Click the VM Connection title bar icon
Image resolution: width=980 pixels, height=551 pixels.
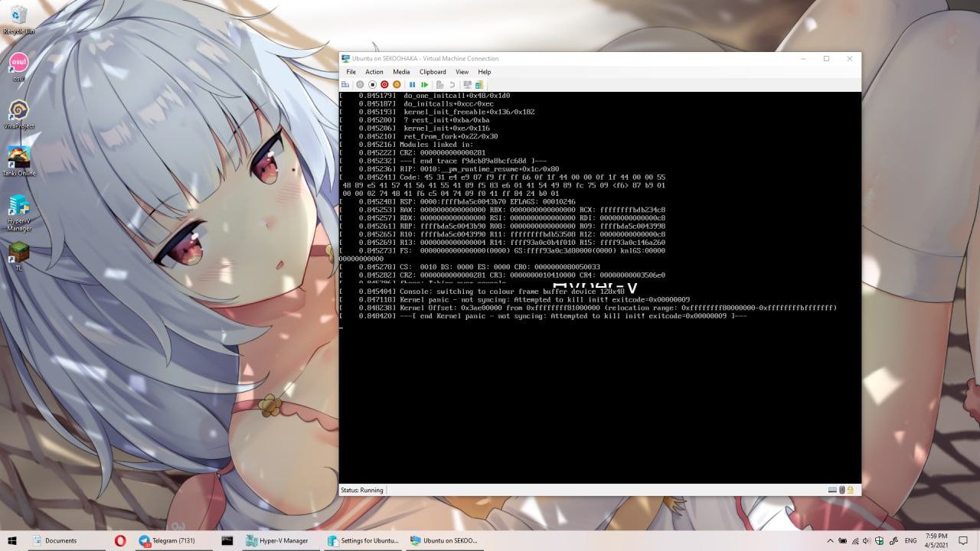(346, 58)
